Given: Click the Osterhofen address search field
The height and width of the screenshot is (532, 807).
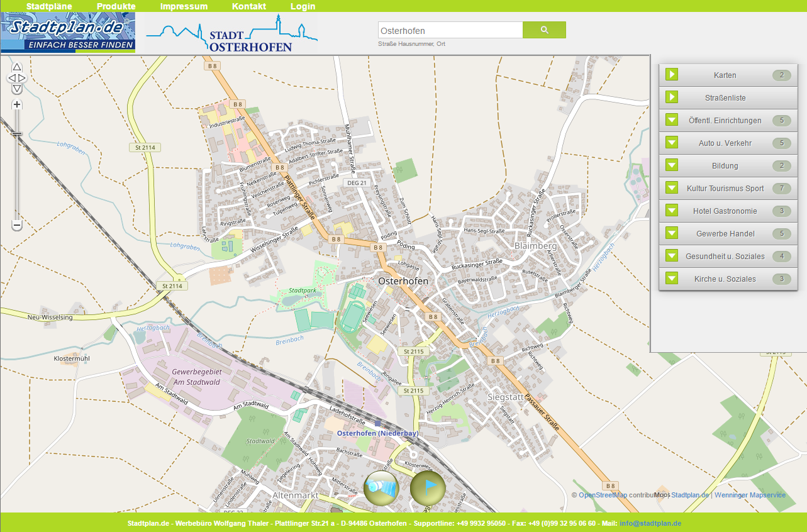Looking at the screenshot, I should [450, 30].
